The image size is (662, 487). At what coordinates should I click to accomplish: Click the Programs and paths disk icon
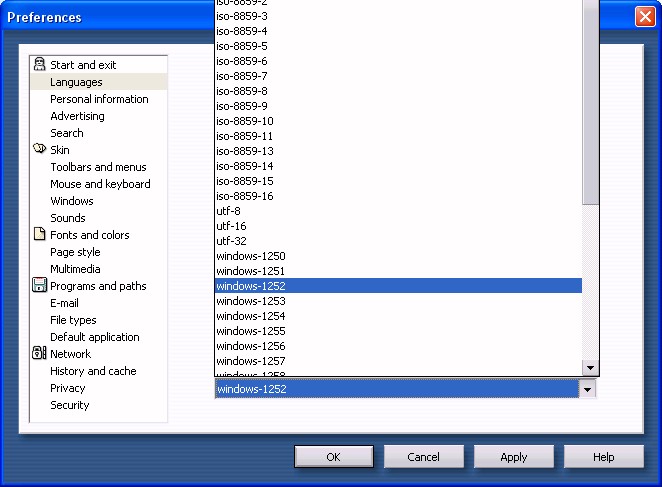click(x=39, y=286)
